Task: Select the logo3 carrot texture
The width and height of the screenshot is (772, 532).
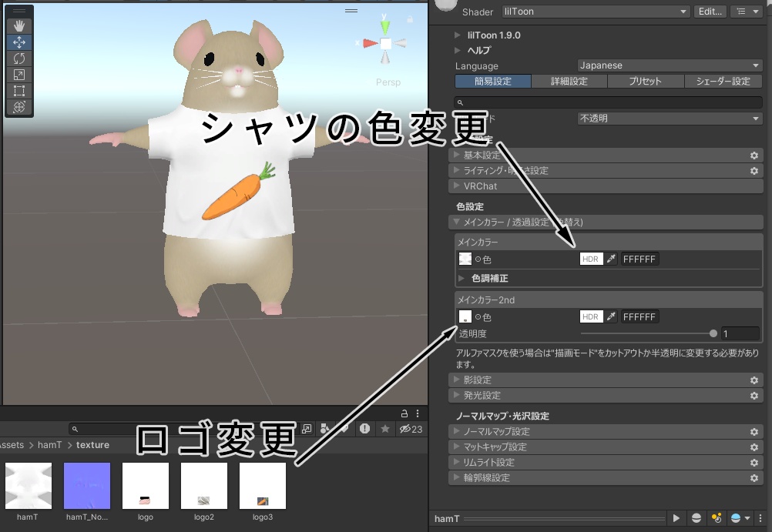Action: click(263, 486)
